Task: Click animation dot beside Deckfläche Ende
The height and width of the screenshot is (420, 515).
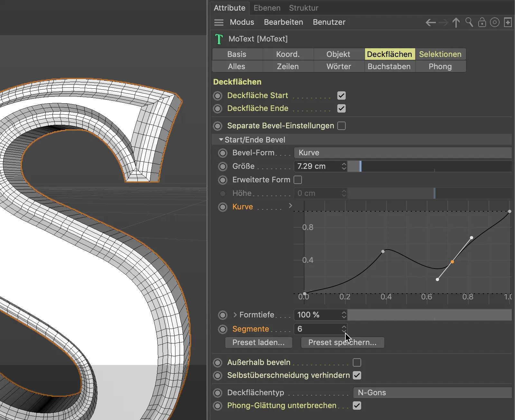Action: coord(218,109)
